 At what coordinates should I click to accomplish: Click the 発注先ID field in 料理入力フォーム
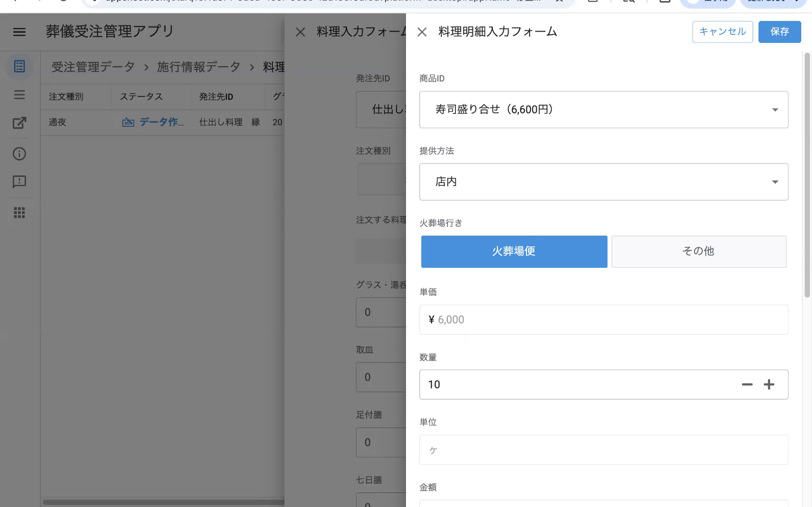click(381, 109)
